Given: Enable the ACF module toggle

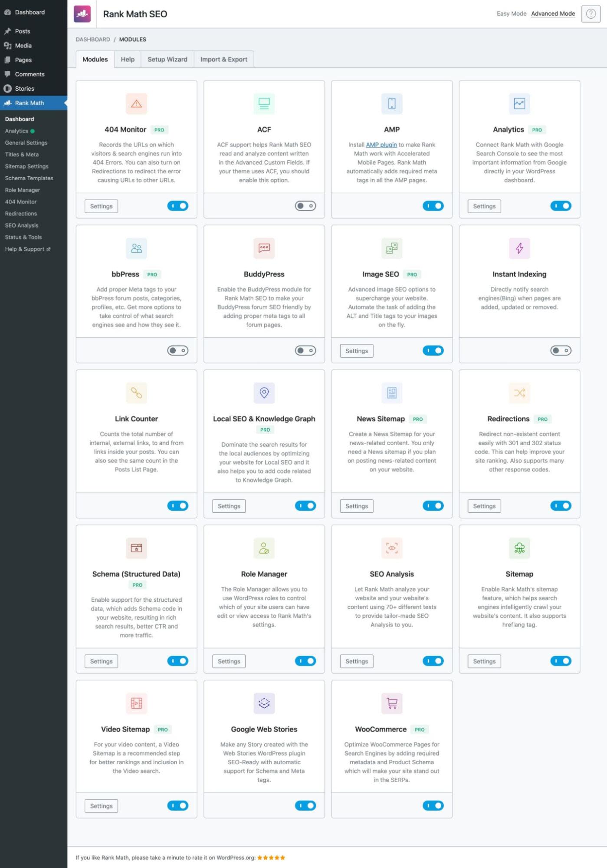Looking at the screenshot, I should (x=305, y=206).
